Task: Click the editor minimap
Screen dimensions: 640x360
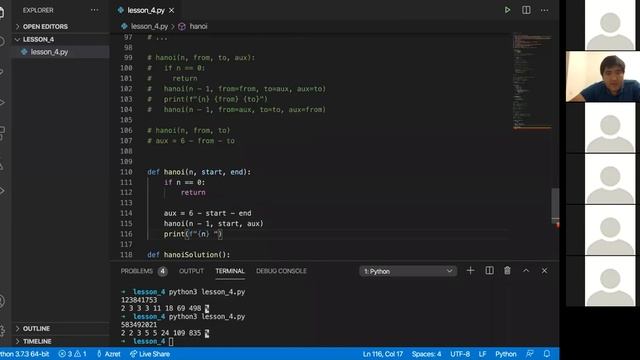Action: (x=532, y=82)
